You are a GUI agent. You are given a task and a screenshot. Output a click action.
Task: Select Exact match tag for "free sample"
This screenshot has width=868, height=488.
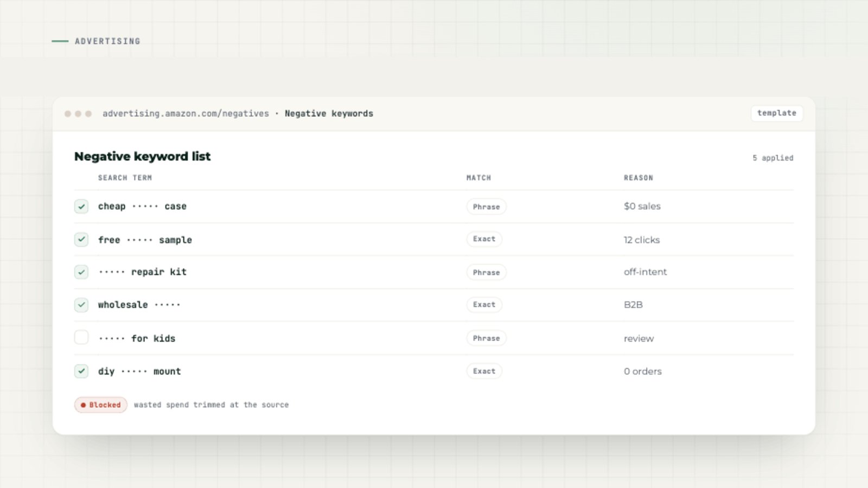click(x=484, y=239)
